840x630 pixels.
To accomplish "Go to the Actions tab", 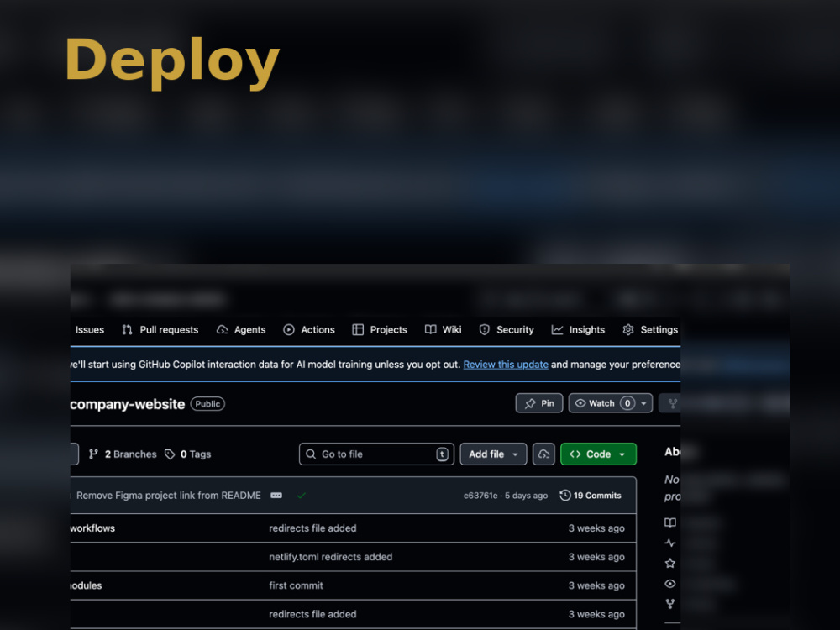I will coord(309,330).
